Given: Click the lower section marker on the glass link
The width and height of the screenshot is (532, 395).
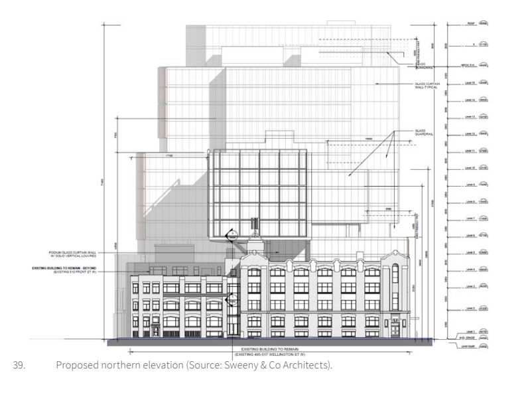Looking at the screenshot, I should point(232,299).
